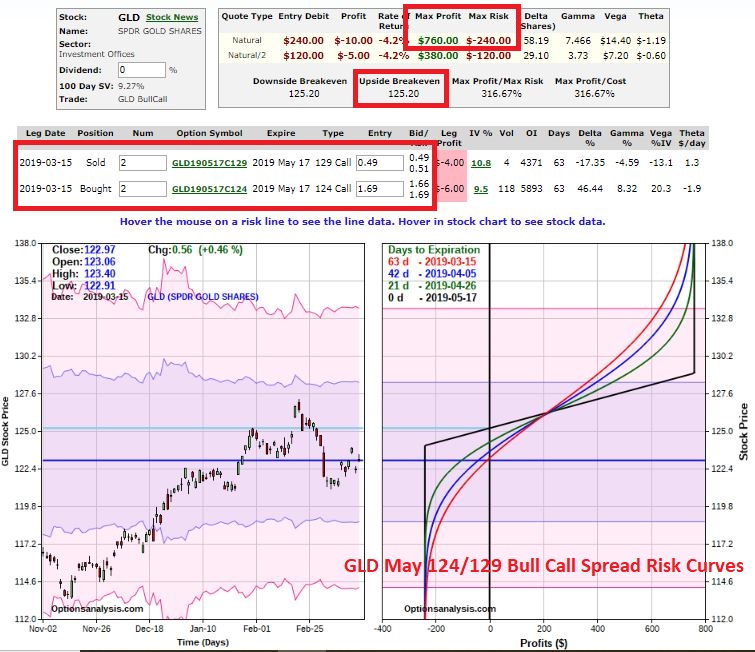Click the 124 Call type cell
This screenshot has width=755, height=652.
[x=333, y=189]
